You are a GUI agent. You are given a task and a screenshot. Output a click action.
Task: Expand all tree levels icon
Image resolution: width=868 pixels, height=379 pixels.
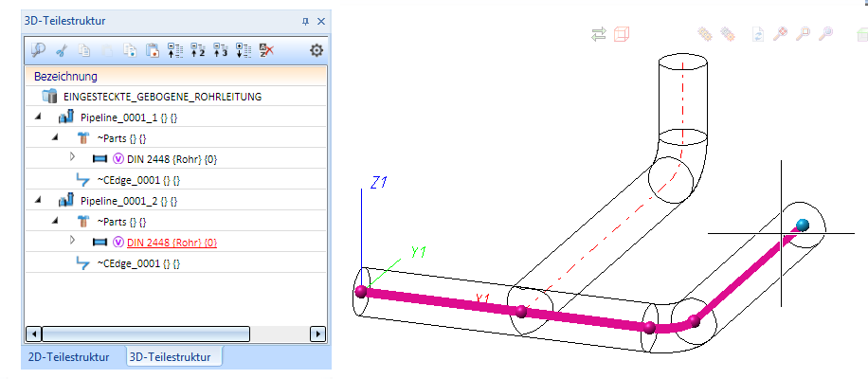244,51
